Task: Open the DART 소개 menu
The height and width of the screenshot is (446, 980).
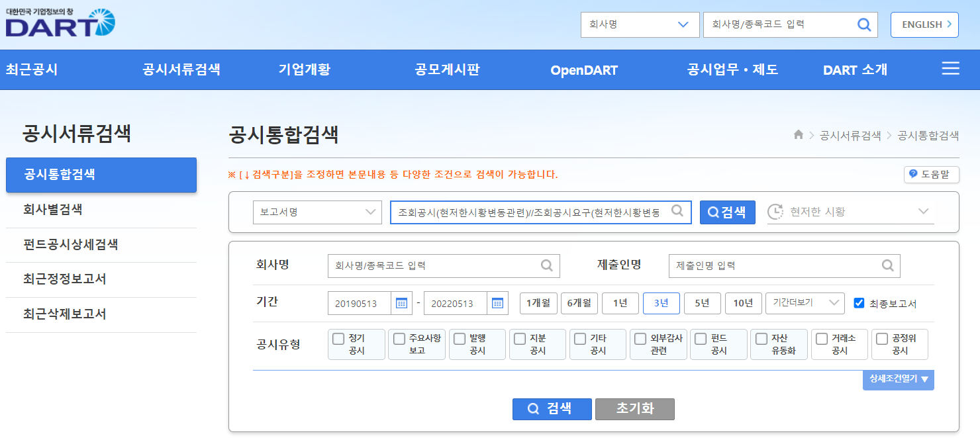Action: 855,69
